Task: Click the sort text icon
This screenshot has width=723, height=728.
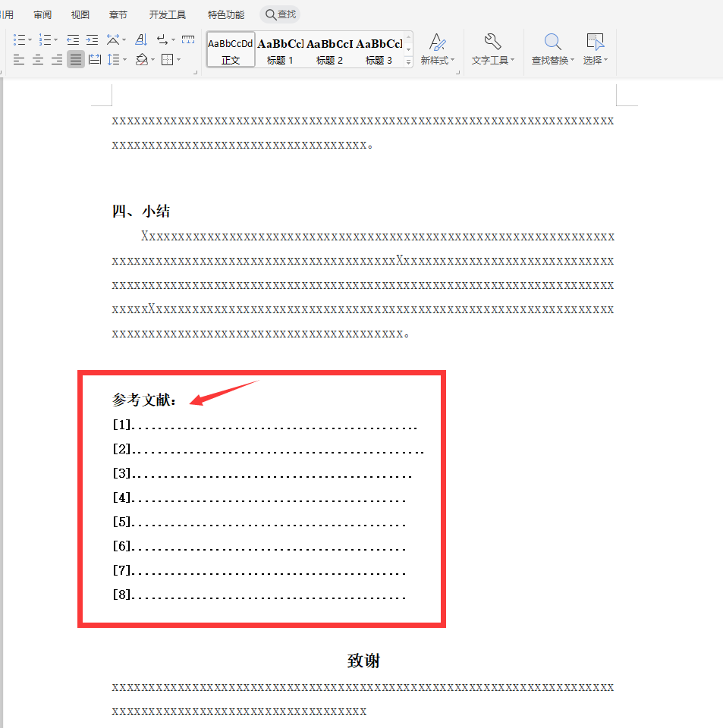Action: (141, 39)
